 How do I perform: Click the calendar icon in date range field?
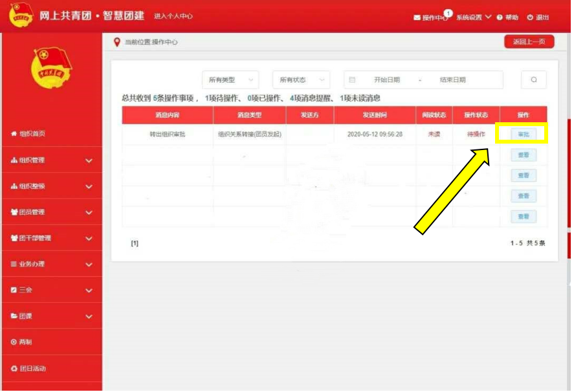352,80
